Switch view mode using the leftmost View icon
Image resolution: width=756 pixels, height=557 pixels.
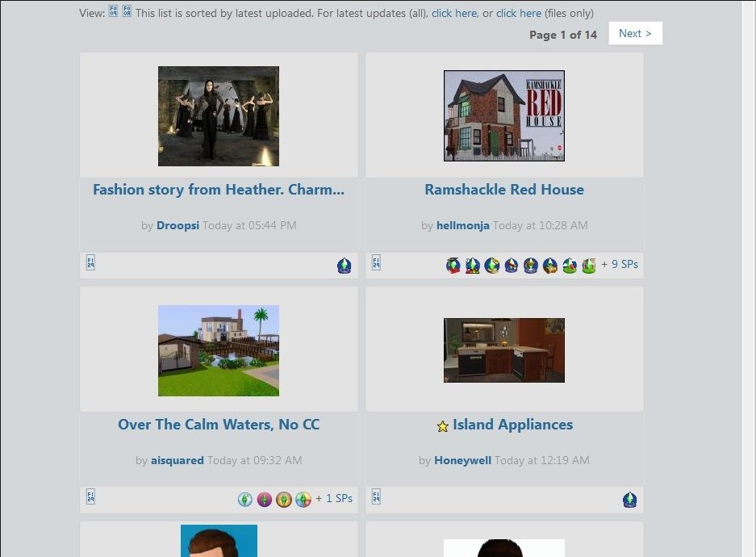point(114,13)
